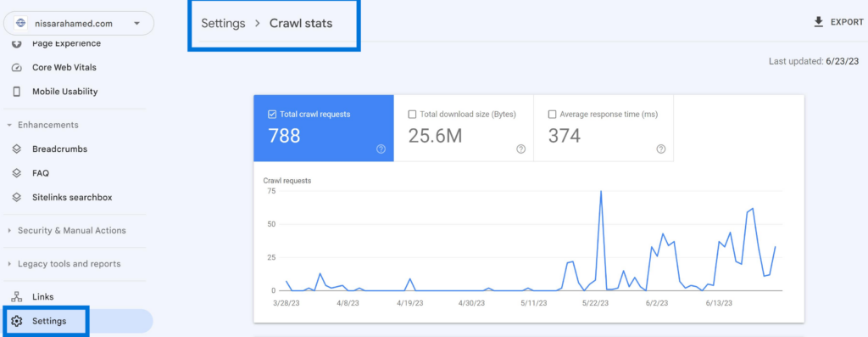The image size is (868, 337).
Task: Open the nissarahamed.com property selector dropdown
Action: (79, 23)
